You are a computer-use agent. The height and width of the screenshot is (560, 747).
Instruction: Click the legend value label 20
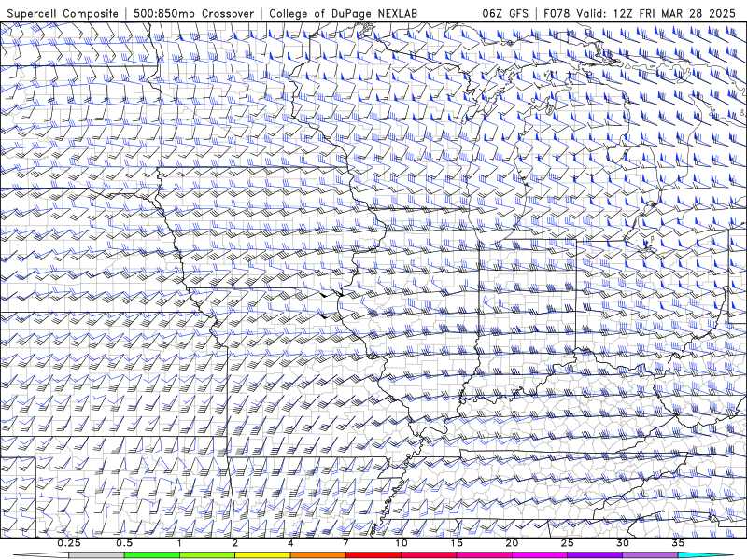coord(512,543)
